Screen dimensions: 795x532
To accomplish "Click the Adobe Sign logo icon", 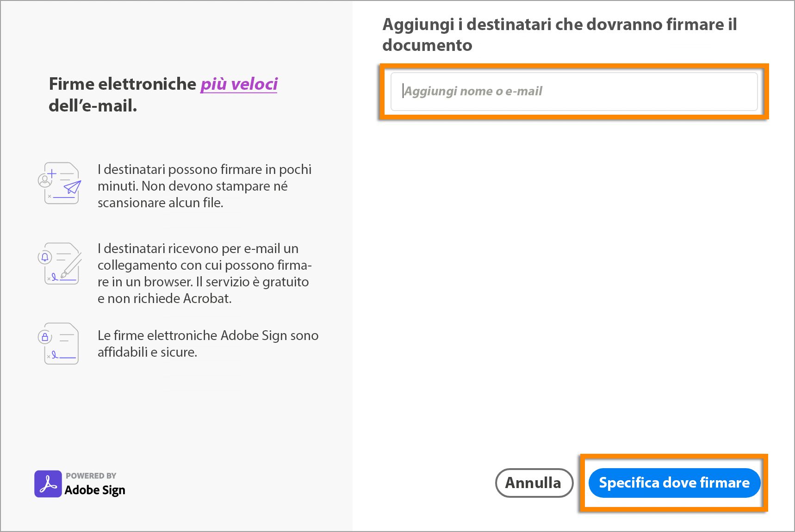I will [47, 483].
